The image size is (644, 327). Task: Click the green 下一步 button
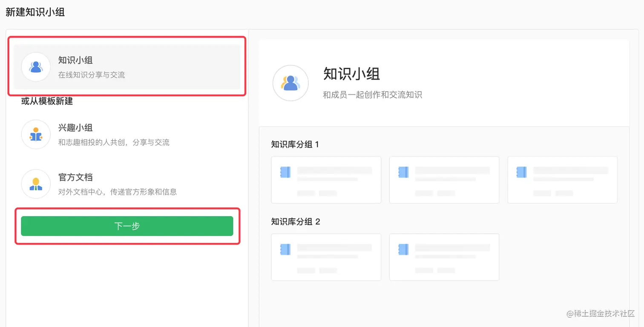127,226
